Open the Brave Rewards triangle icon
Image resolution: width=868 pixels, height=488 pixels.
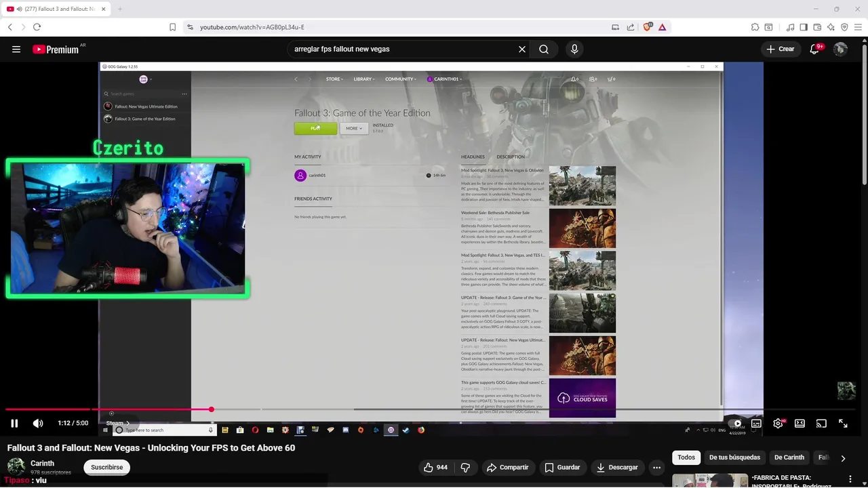point(663,27)
